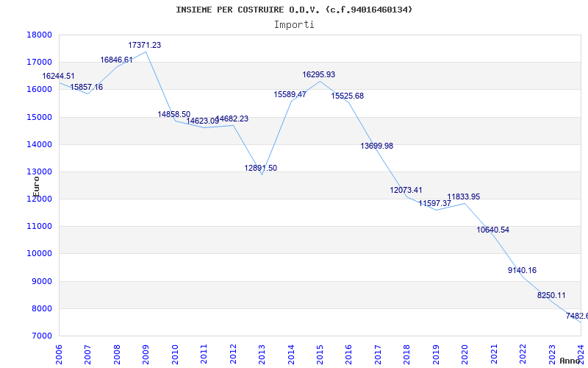Click the 2011 year axis label
Image resolution: width=588 pixels, height=368 pixels.
204,355
